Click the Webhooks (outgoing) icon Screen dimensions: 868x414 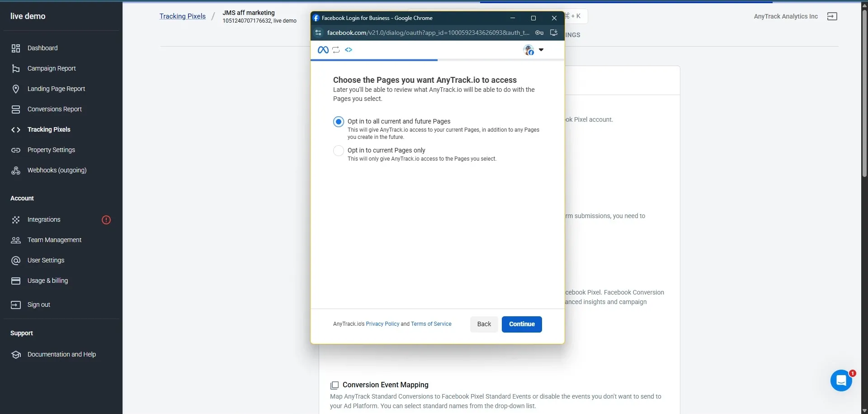point(16,170)
